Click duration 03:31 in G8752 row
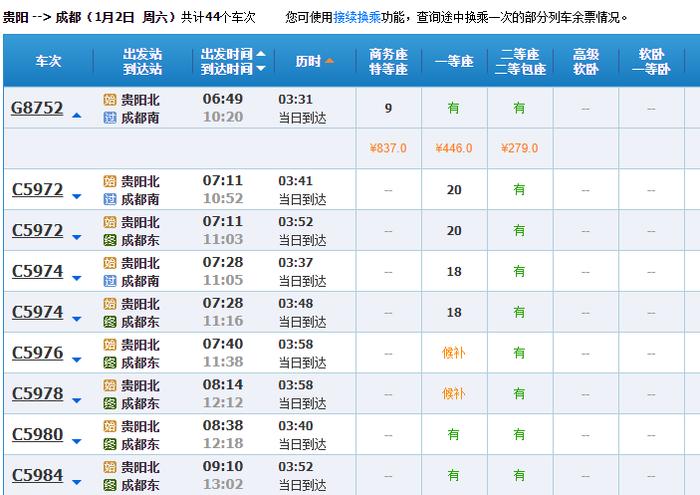 click(296, 99)
